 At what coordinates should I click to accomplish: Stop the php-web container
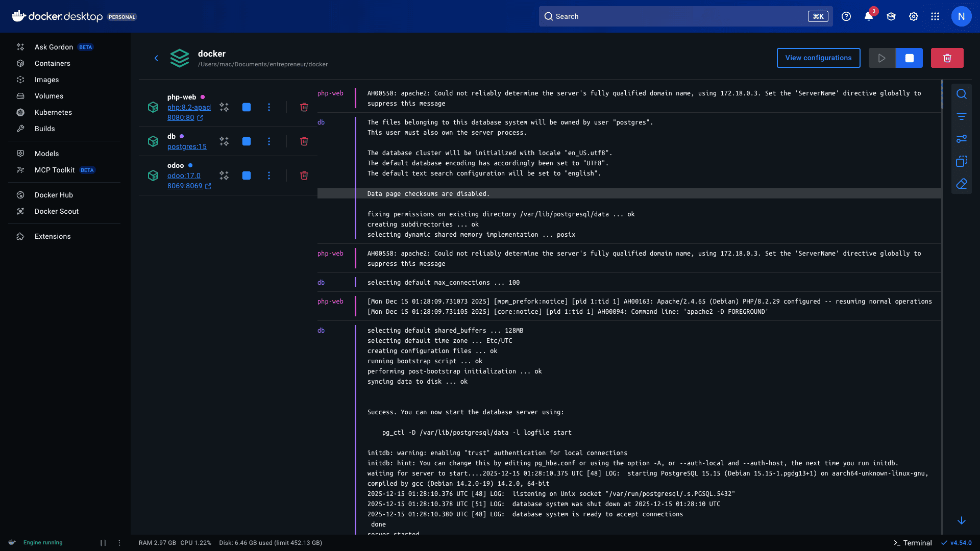pos(247,107)
